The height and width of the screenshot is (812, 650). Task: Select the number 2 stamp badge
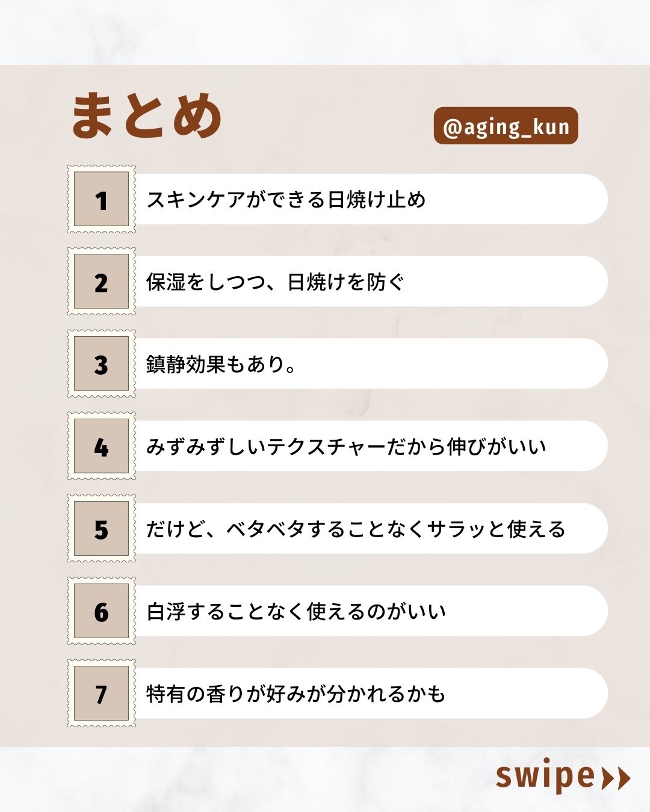point(101,281)
